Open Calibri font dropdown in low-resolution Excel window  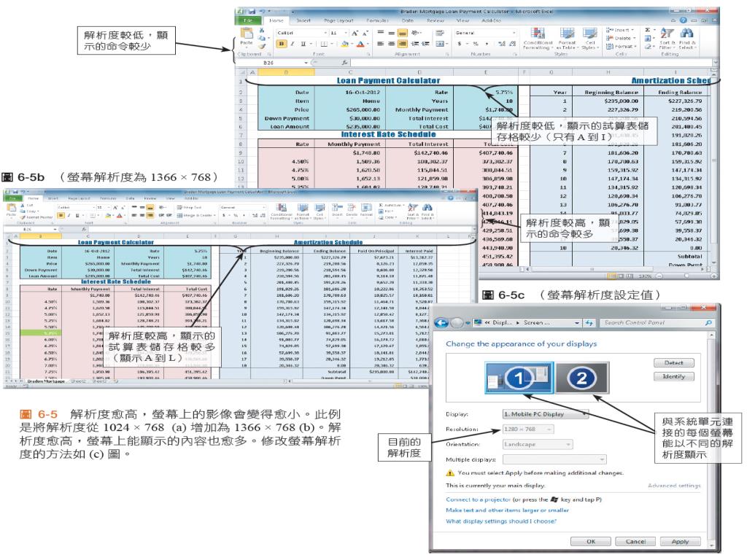pos(325,34)
